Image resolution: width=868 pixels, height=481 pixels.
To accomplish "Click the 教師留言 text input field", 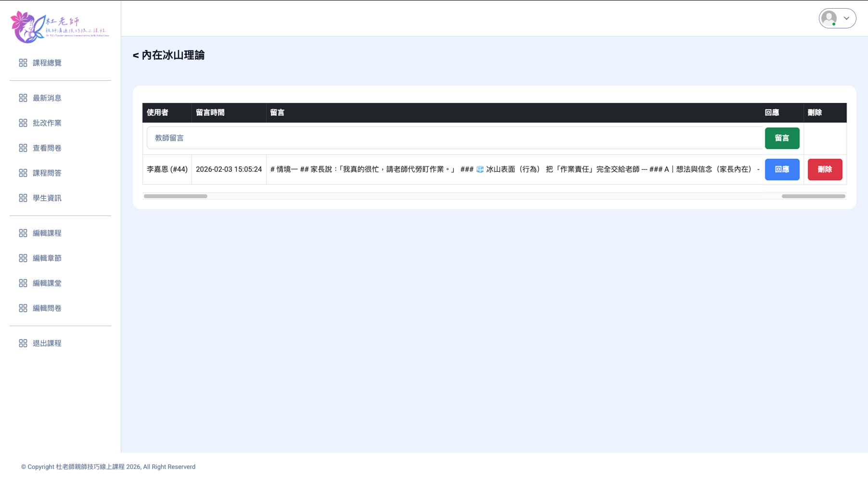I will (x=454, y=138).
